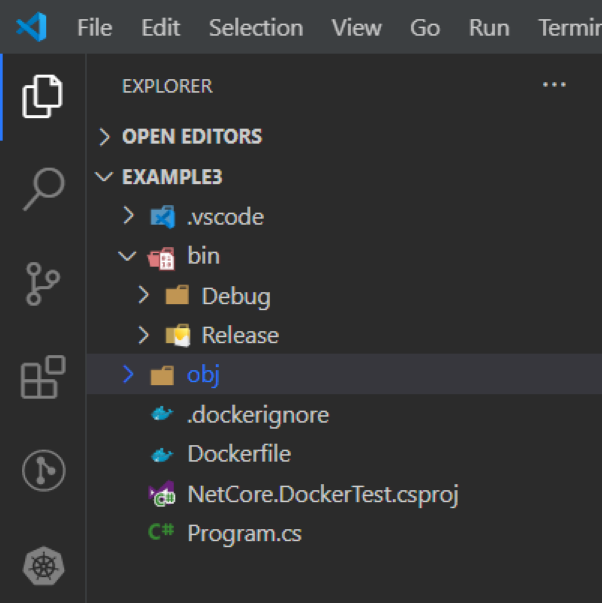Select the .vscode folder name
Screen dimensions: 602x603
pos(225,217)
